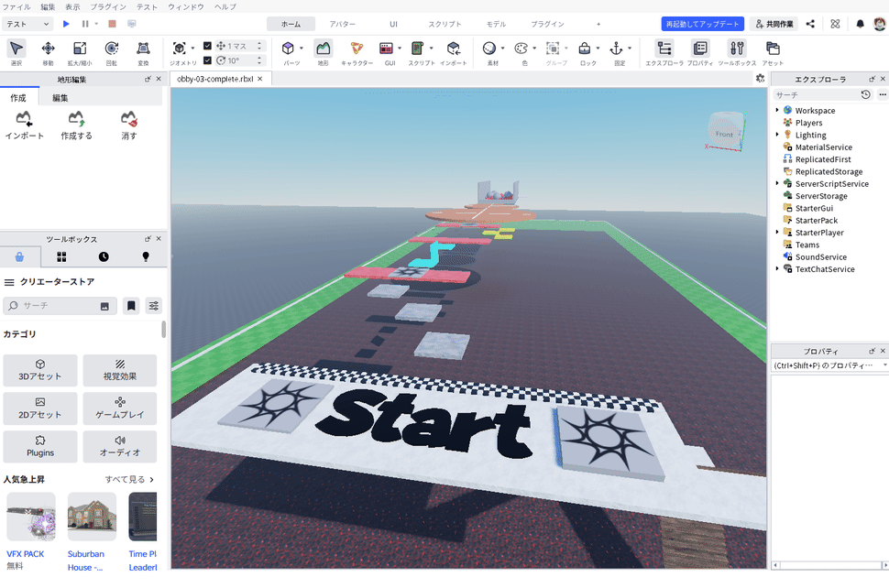The height and width of the screenshot is (588, 889).
Task: Open the GUI dropdown arrow
Action: 400,49
